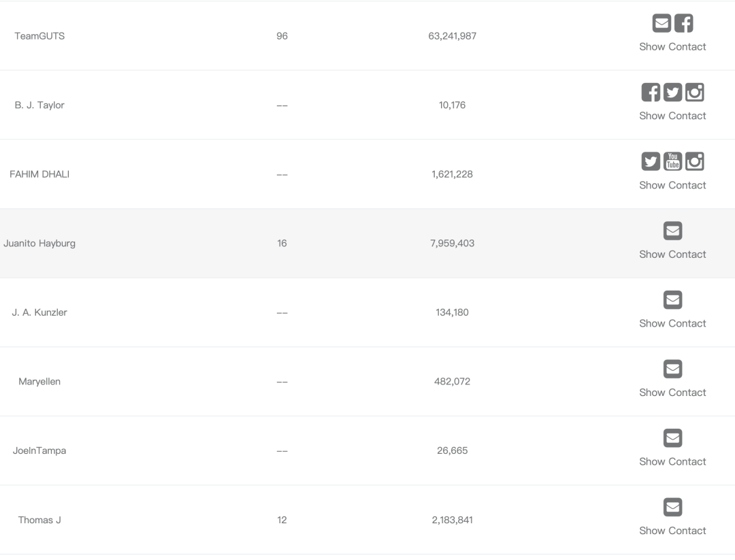Open TeamGUTS Facebook icon
This screenshot has width=735, height=560.
(683, 23)
